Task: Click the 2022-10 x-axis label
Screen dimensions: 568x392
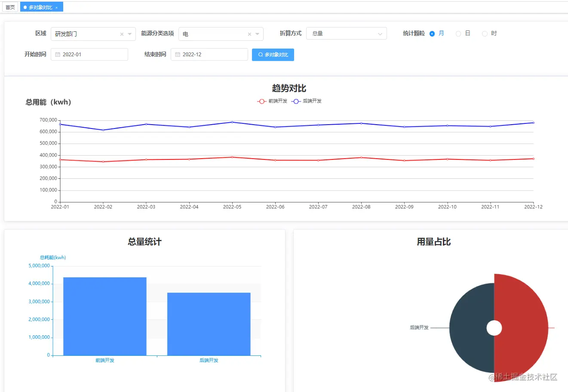Action: pos(447,207)
